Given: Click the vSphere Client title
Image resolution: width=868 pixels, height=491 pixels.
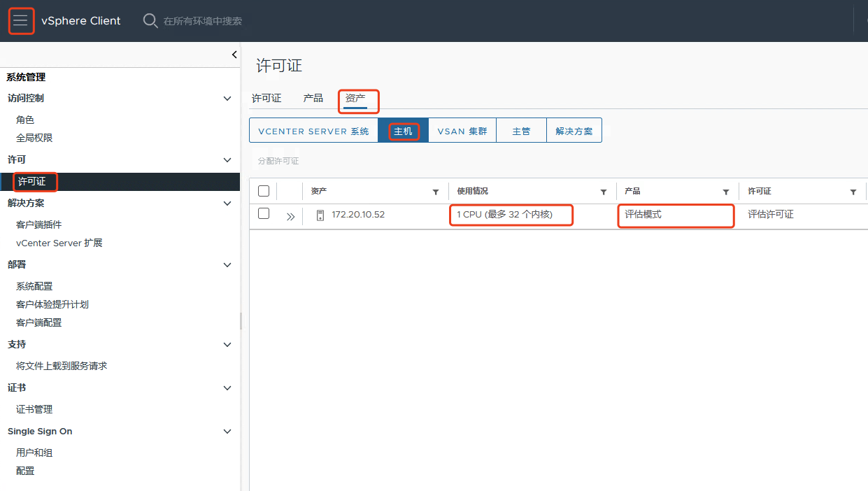Looking at the screenshot, I should click(x=81, y=21).
